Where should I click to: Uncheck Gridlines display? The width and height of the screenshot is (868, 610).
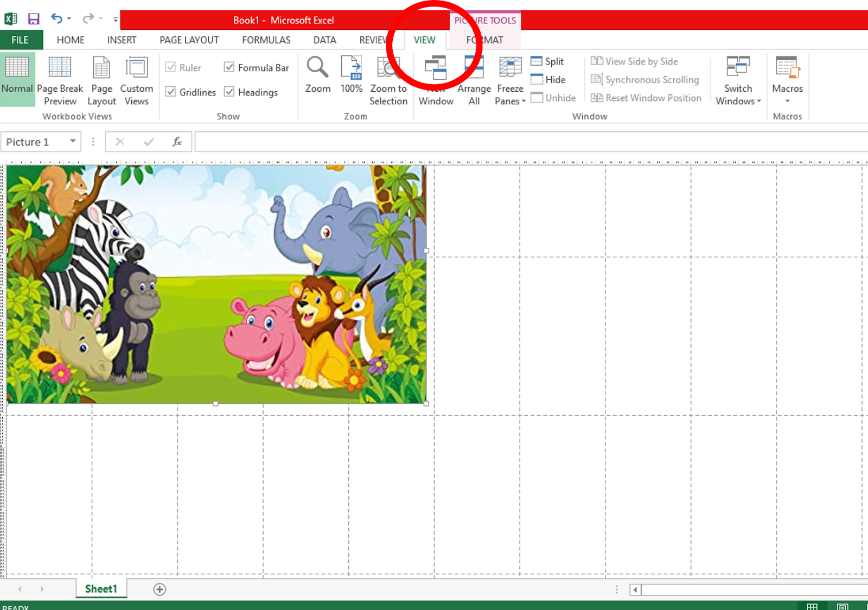[171, 92]
